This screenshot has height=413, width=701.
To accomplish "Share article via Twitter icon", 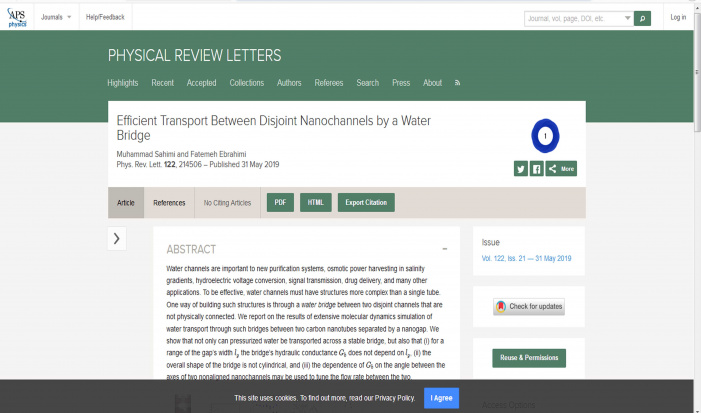I will (520, 169).
